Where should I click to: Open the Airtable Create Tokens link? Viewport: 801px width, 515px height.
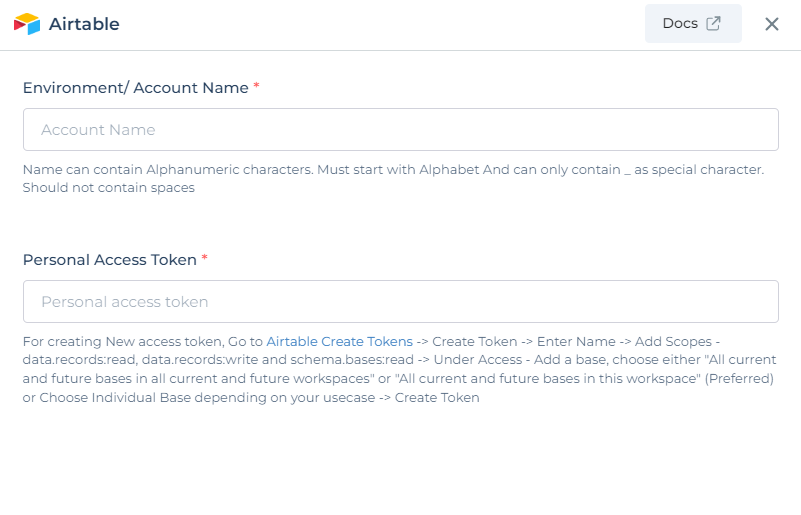tap(339, 341)
